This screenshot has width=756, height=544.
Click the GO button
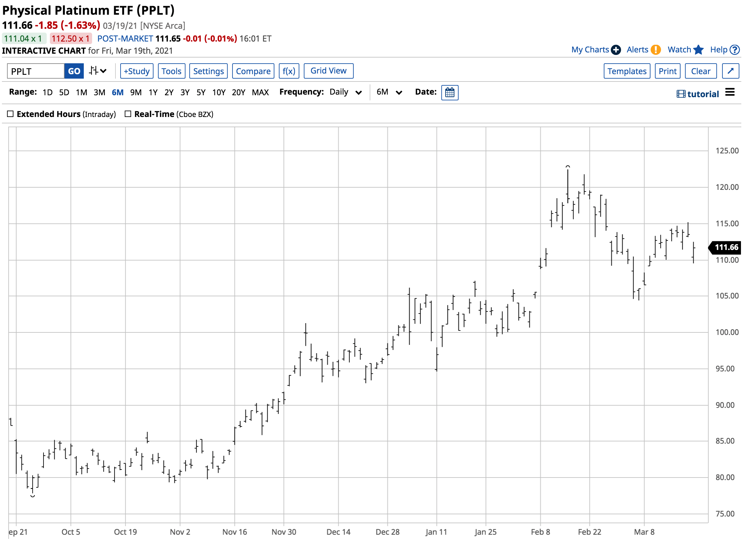click(x=74, y=71)
